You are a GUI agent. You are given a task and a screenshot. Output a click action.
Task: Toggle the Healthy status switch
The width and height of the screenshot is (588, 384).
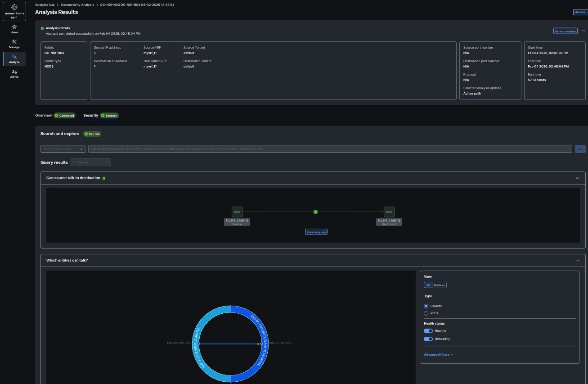click(x=428, y=331)
